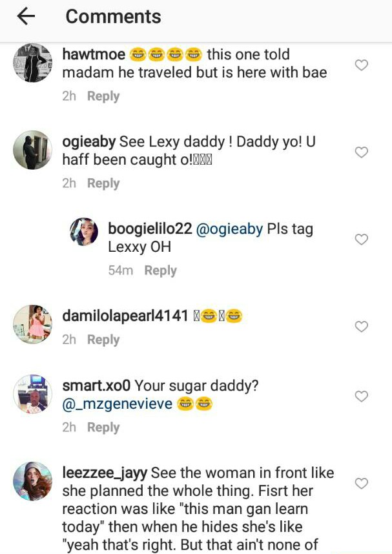Tap the leezzee_jayy username
Image resolution: width=392 pixels, height=554 pixels.
click(x=105, y=473)
